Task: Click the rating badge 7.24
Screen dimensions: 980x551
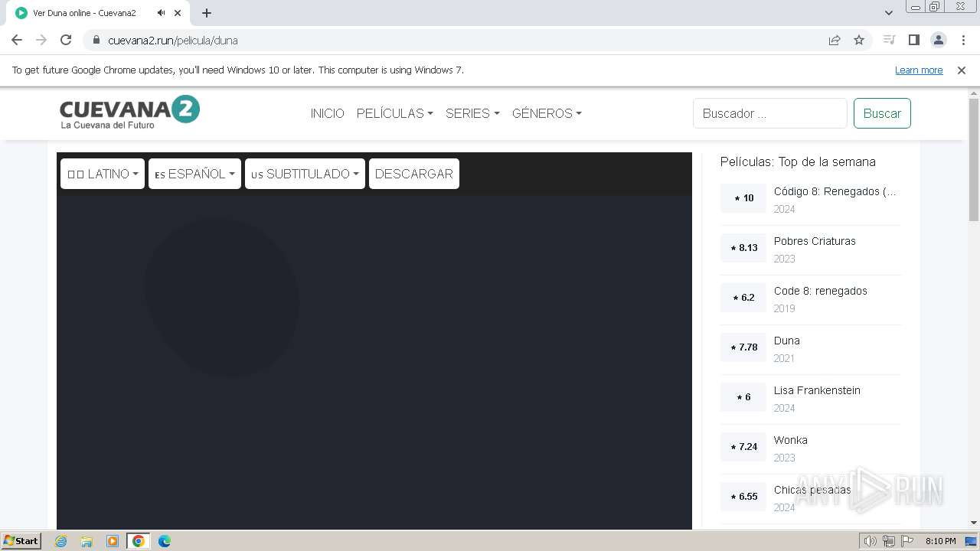Action: click(743, 447)
